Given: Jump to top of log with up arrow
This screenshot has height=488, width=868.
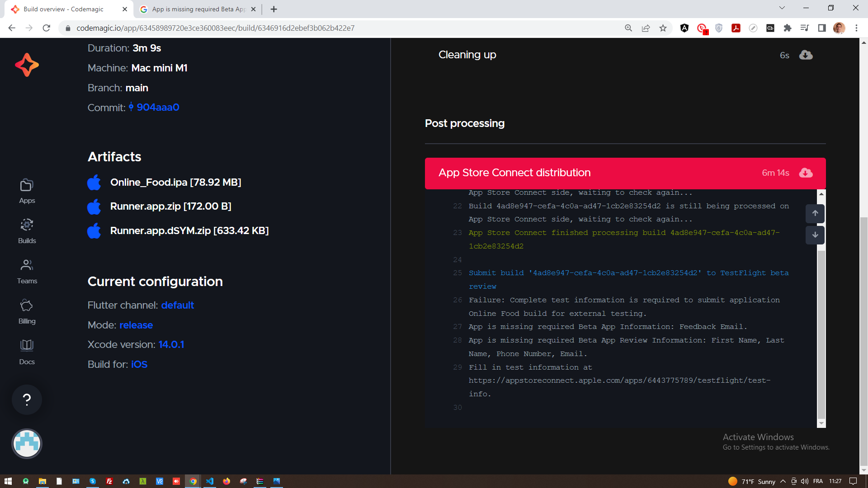Looking at the screenshot, I should click(x=815, y=213).
